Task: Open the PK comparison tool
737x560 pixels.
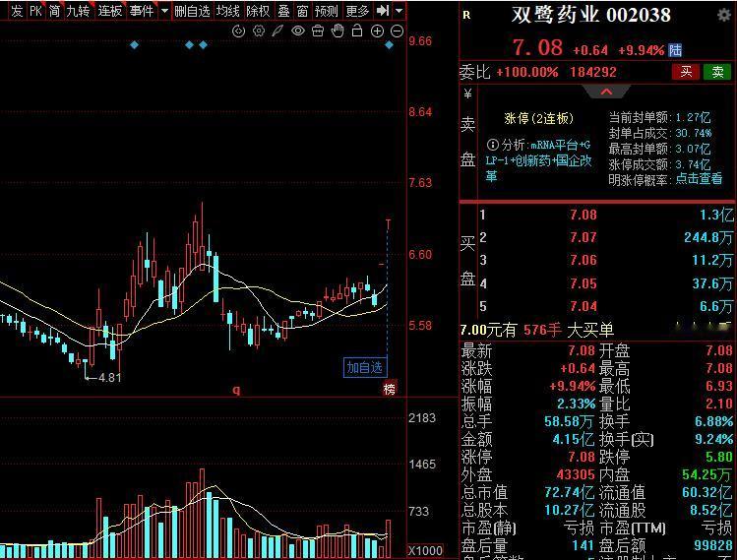Action: 35,11
